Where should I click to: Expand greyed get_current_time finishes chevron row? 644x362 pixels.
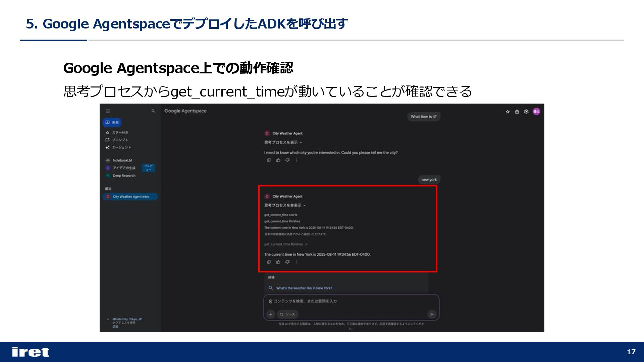(x=286, y=244)
